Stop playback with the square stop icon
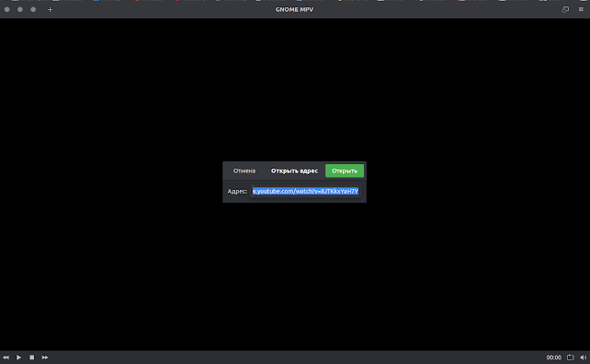 (32, 358)
